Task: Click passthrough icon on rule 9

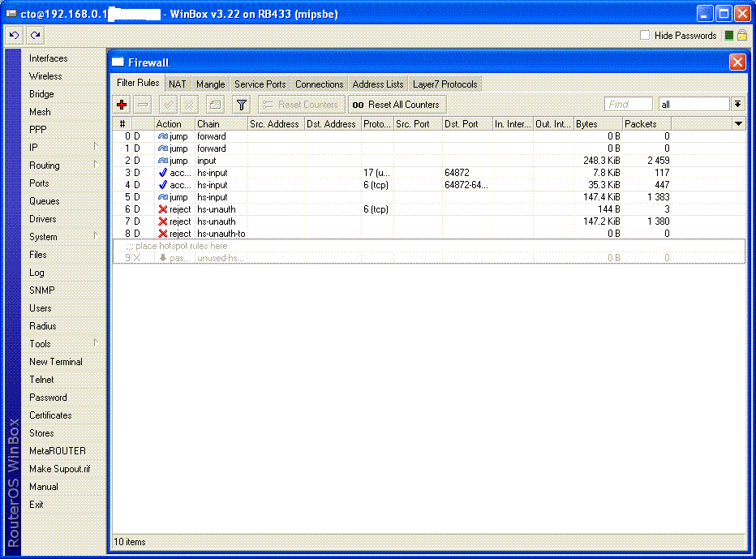Action: pyautogui.click(x=163, y=258)
